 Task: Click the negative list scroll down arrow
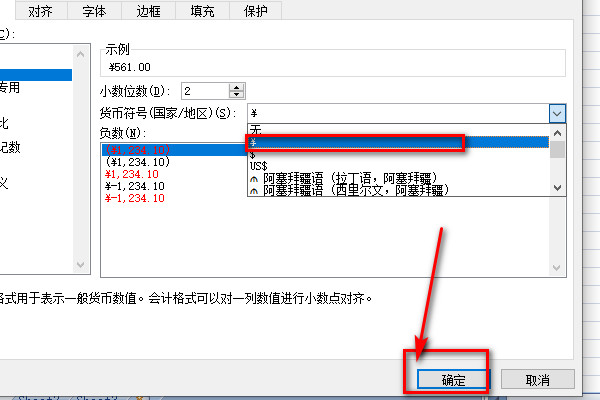point(557,268)
